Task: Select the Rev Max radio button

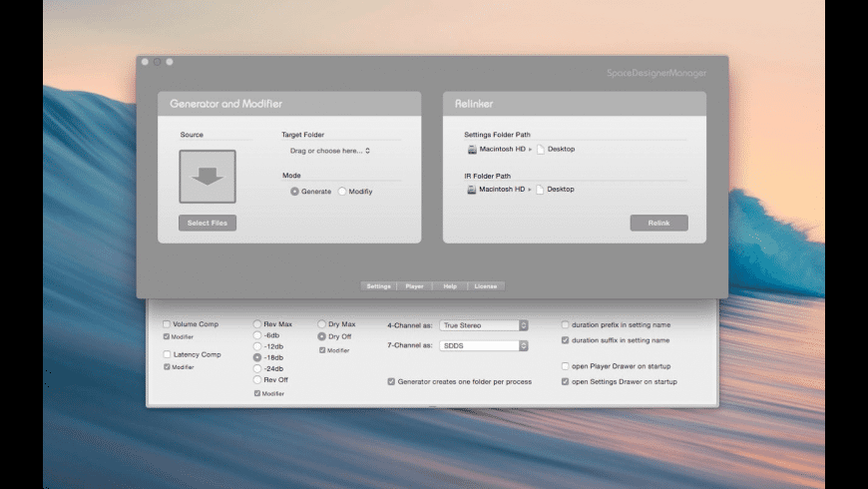Action: coord(256,324)
